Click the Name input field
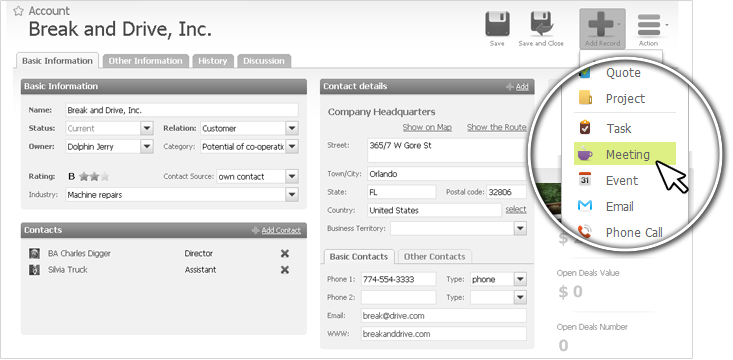733x360 pixels. coord(182,110)
